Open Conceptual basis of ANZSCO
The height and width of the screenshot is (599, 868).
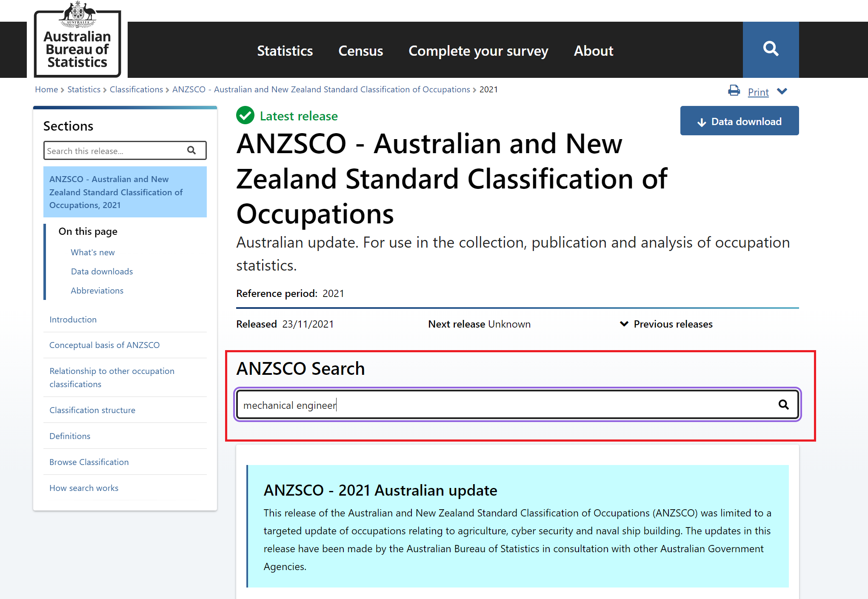coord(104,345)
